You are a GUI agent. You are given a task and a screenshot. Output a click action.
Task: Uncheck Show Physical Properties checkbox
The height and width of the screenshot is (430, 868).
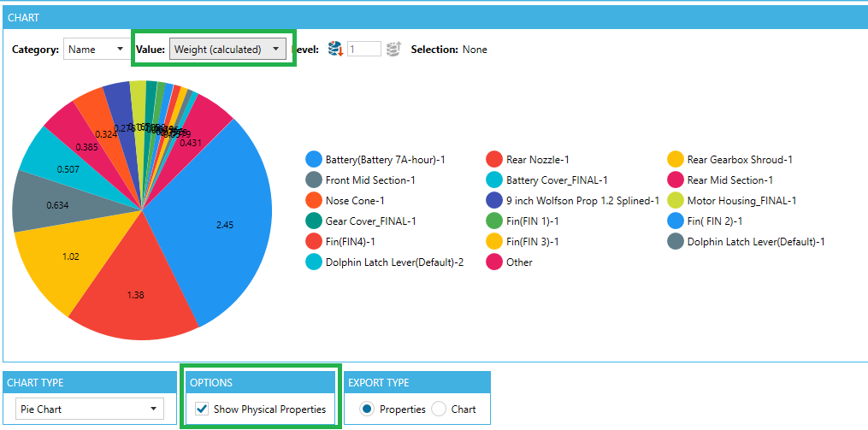(x=201, y=409)
